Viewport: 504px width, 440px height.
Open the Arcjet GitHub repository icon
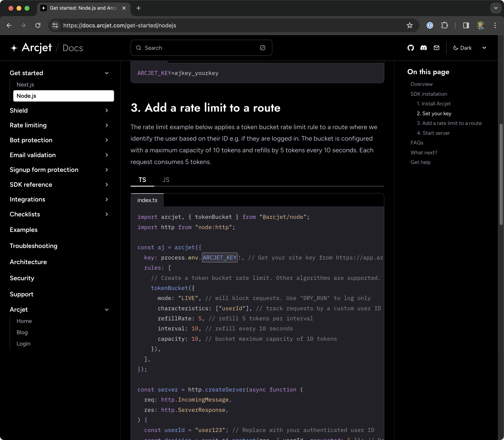click(x=411, y=48)
